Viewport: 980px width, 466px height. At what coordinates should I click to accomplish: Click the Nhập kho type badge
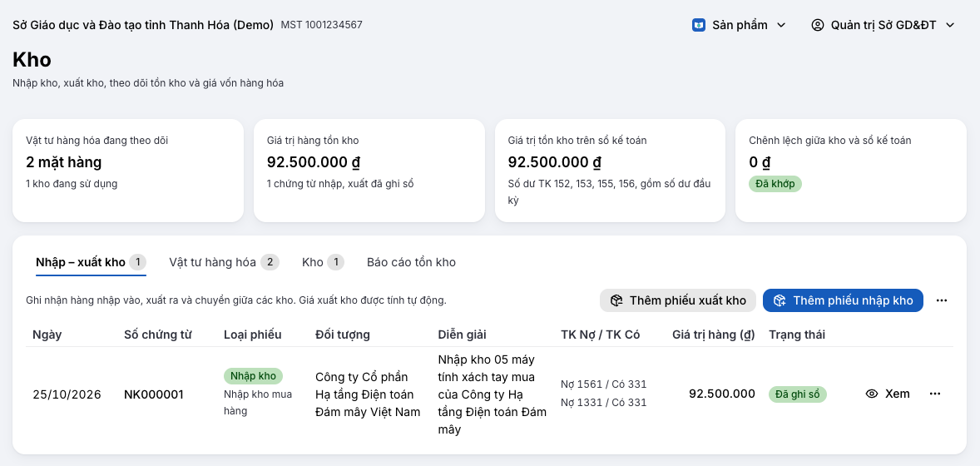pos(253,376)
